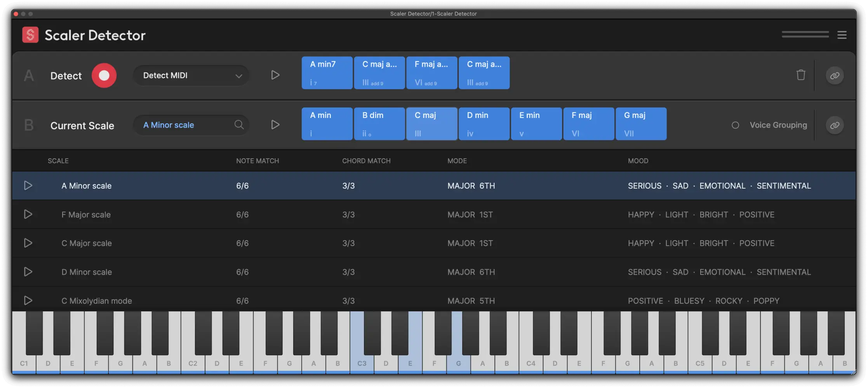Play the Current Scale chords in row B
The image size is (868, 388).
[275, 125]
